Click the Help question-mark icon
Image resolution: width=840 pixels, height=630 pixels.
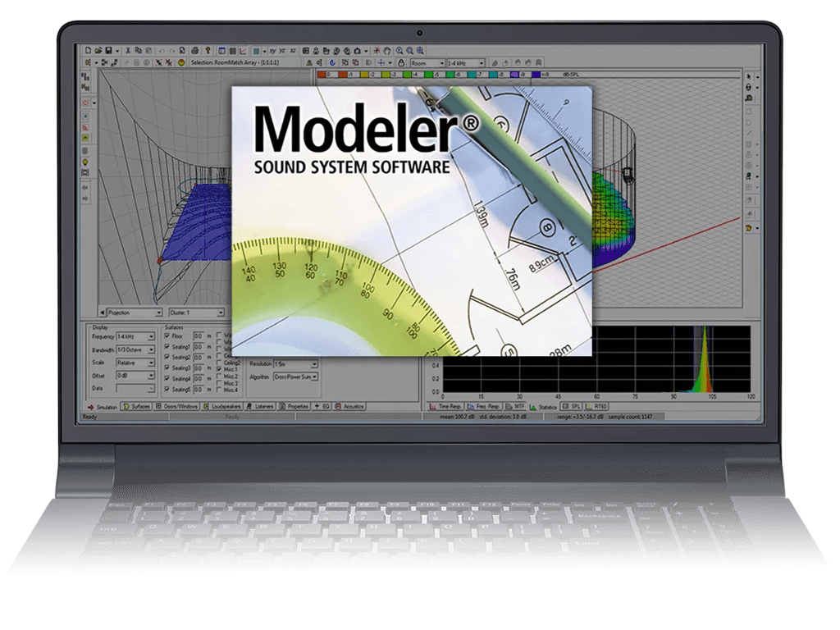pyautogui.click(x=207, y=51)
